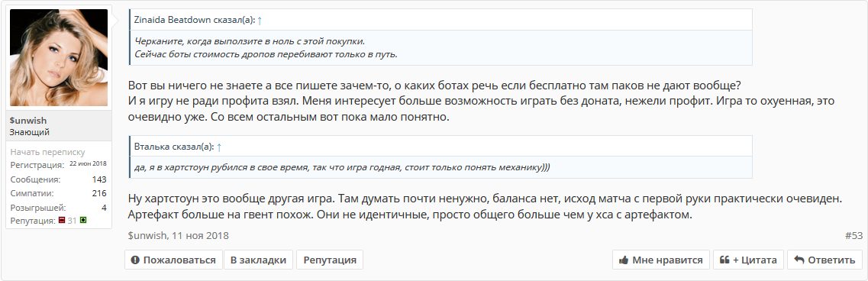Reply with the 'Ответить' button
The image size is (868, 281).
pos(824,260)
